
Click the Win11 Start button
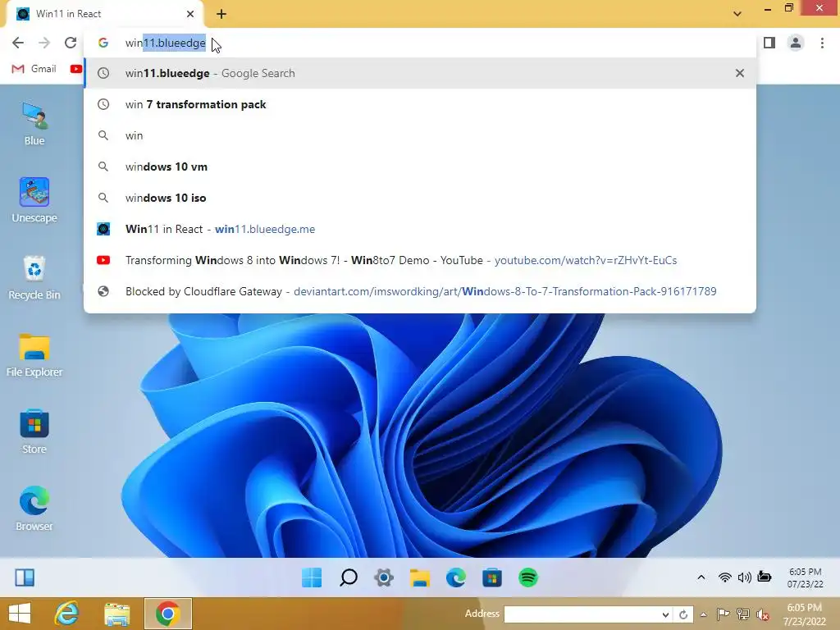click(312, 577)
